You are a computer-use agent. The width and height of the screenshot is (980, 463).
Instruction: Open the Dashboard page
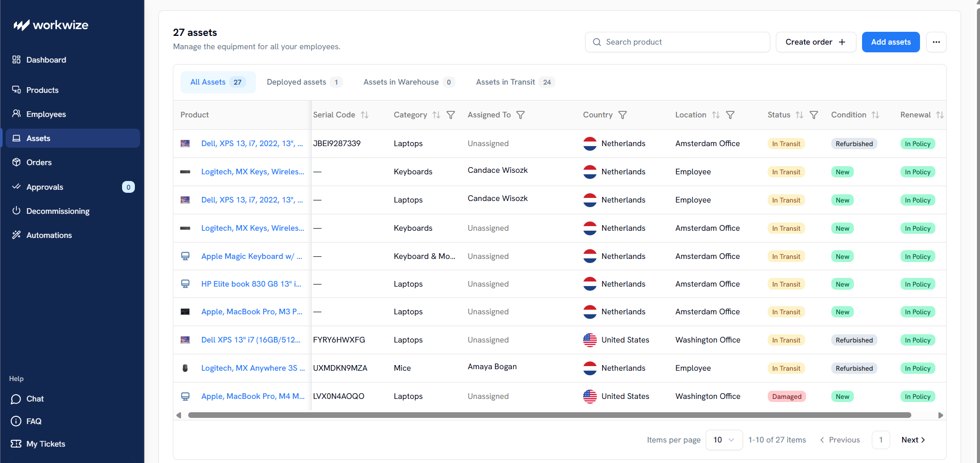click(72, 60)
